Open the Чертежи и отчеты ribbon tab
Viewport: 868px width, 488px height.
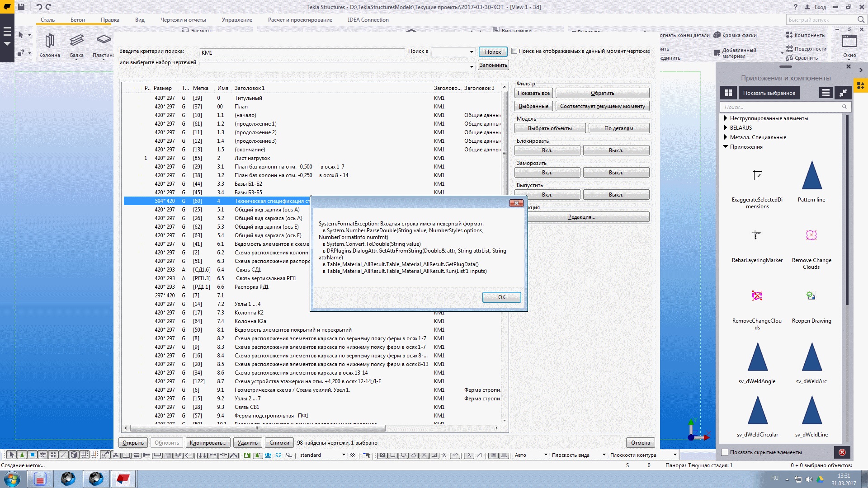coord(183,20)
